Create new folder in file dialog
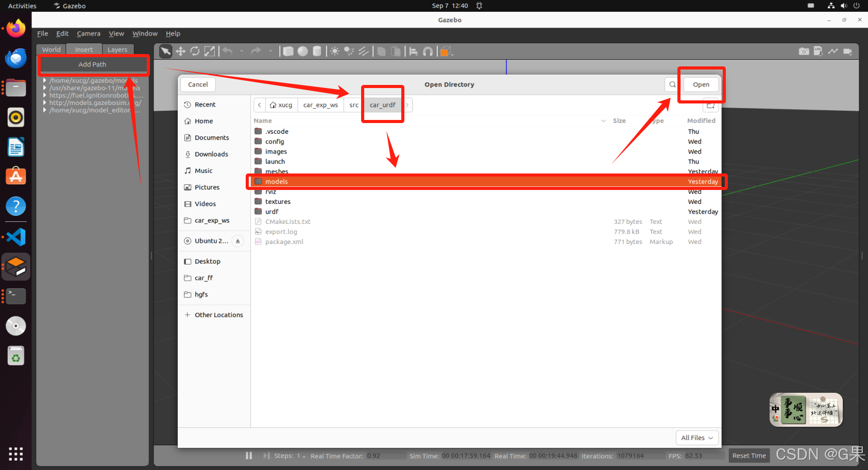868x470 pixels. pyautogui.click(x=711, y=105)
